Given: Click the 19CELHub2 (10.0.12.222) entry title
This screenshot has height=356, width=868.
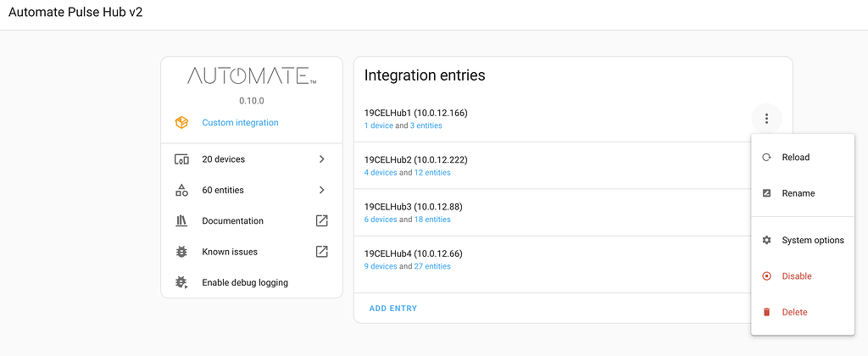Looking at the screenshot, I should pos(415,160).
